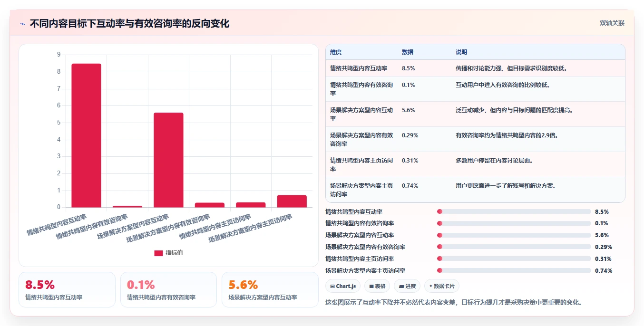This screenshot has width=644, height=326.
Task: Click note 传播和讨论能力强，但目标需求识别度较低
Action: tap(511, 68)
